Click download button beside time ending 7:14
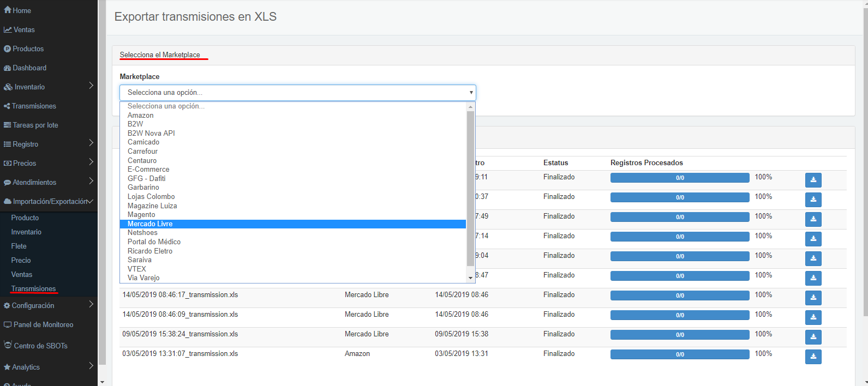Viewport: 868px width, 386px height. [813, 239]
